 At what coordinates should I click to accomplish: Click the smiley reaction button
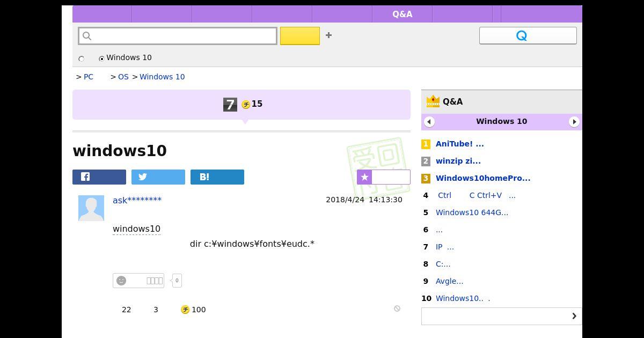138,281
